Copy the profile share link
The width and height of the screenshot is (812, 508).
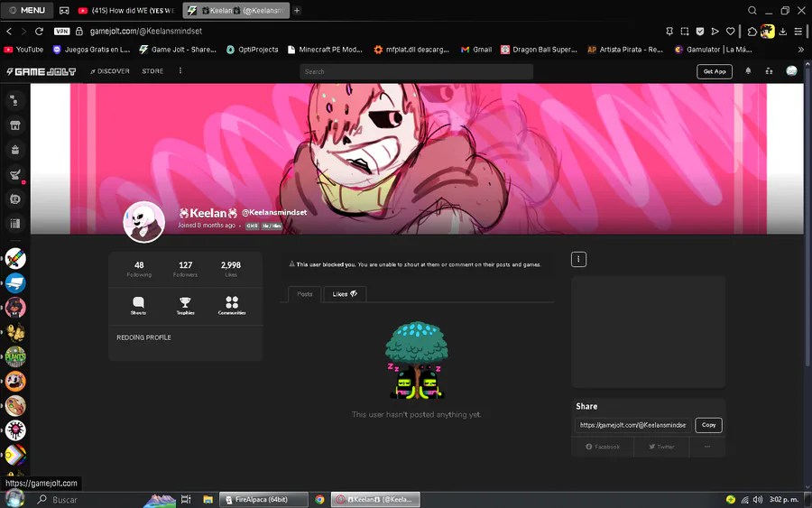[x=708, y=425]
